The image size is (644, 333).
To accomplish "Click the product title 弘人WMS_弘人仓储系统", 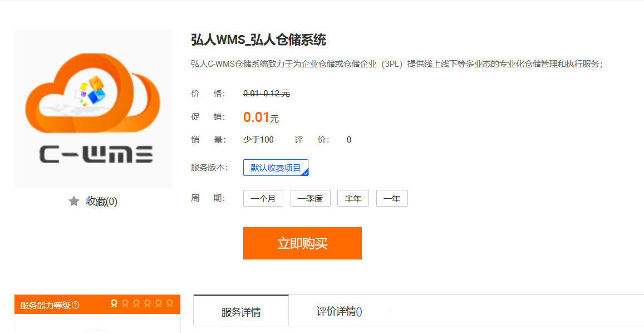I will click(258, 40).
